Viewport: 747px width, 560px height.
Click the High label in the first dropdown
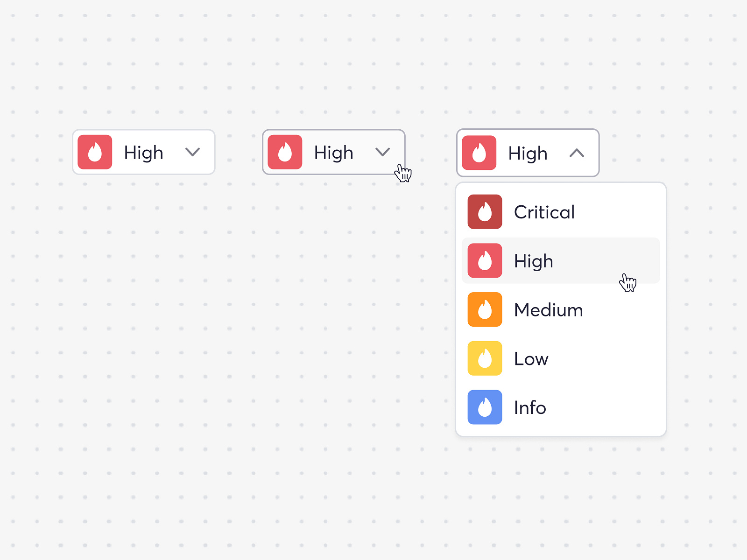(x=143, y=152)
